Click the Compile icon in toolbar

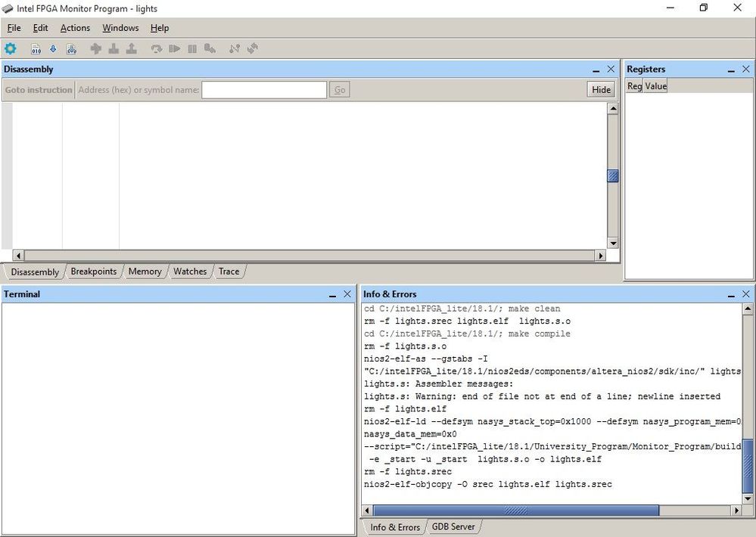36,48
